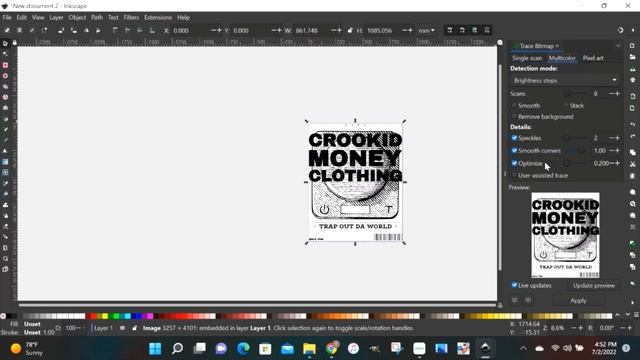Select the Text tool in left toolbar

(5, 151)
